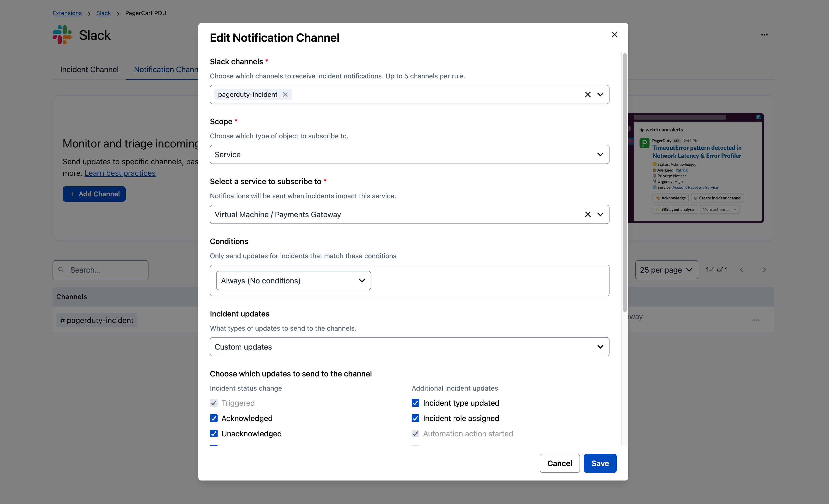Click the dialog vertical scrollbar
The width and height of the screenshot is (829, 504).
click(x=625, y=182)
